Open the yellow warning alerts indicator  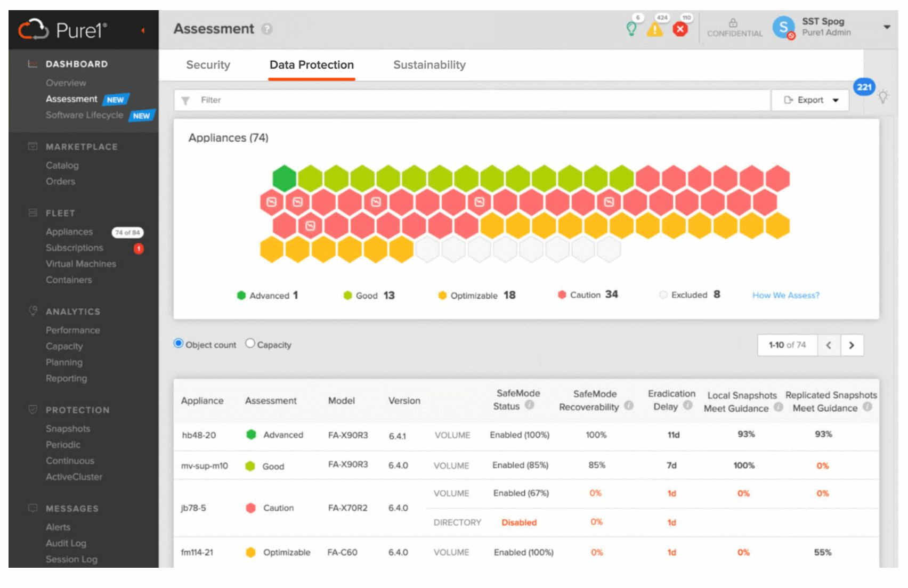click(x=655, y=29)
